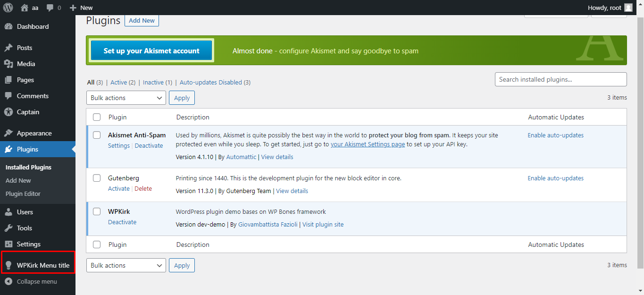Open the top Bulk actions dropdown
The image size is (644, 295).
click(126, 98)
